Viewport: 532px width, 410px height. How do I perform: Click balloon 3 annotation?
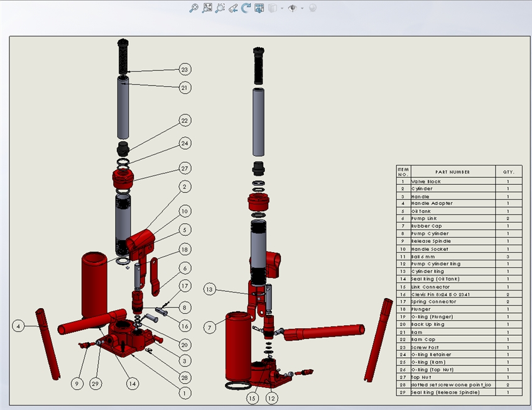tap(185, 361)
